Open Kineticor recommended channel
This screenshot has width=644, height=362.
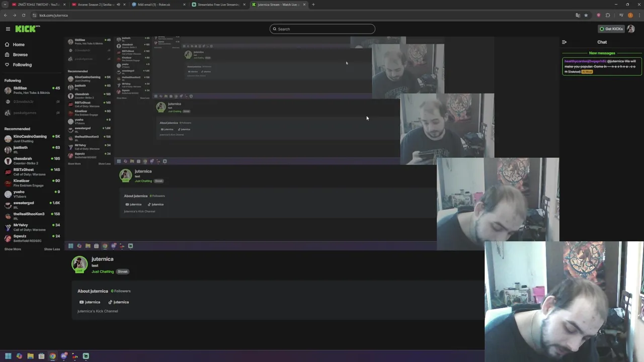coord(32,183)
